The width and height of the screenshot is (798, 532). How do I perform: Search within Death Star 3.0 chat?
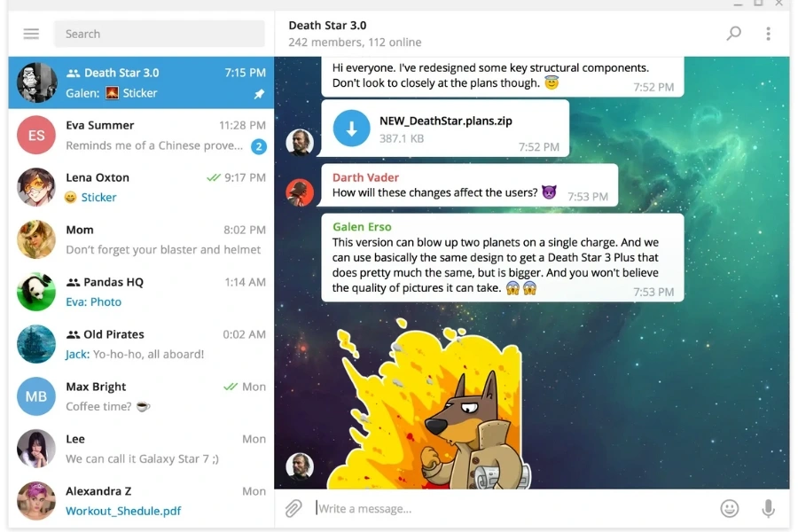click(x=733, y=34)
